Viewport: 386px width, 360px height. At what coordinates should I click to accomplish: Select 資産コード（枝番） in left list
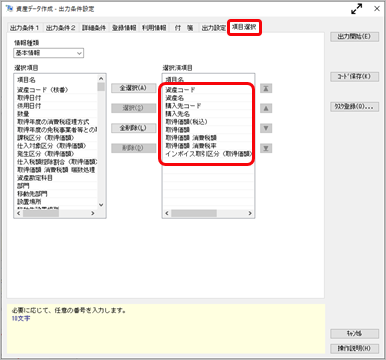click(x=56, y=90)
